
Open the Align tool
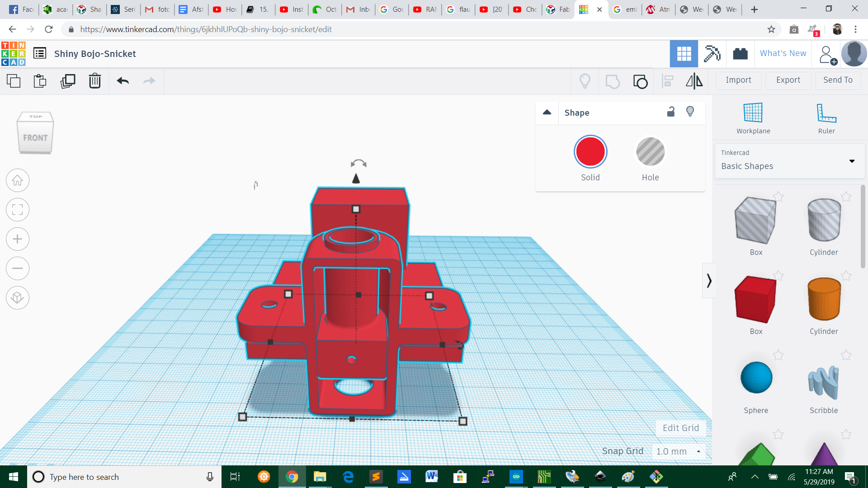668,81
